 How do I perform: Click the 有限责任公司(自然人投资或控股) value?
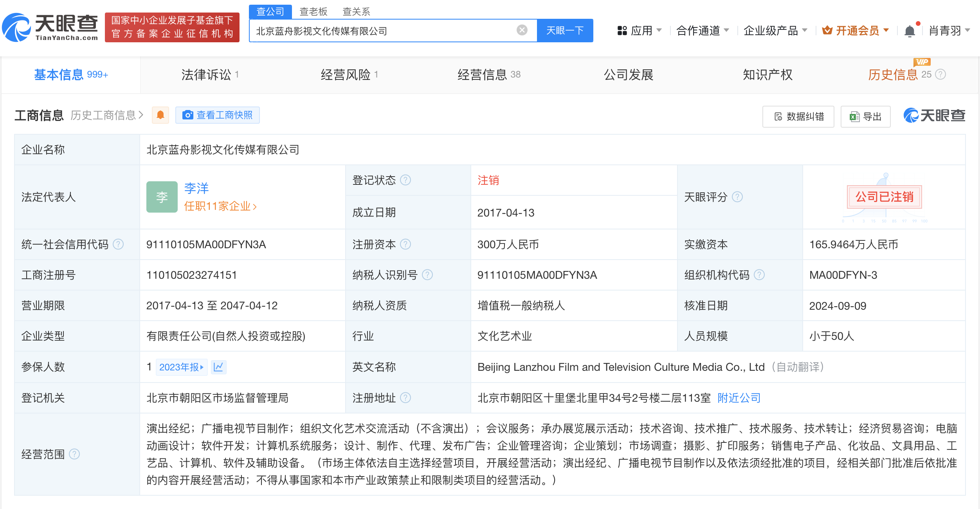(226, 336)
